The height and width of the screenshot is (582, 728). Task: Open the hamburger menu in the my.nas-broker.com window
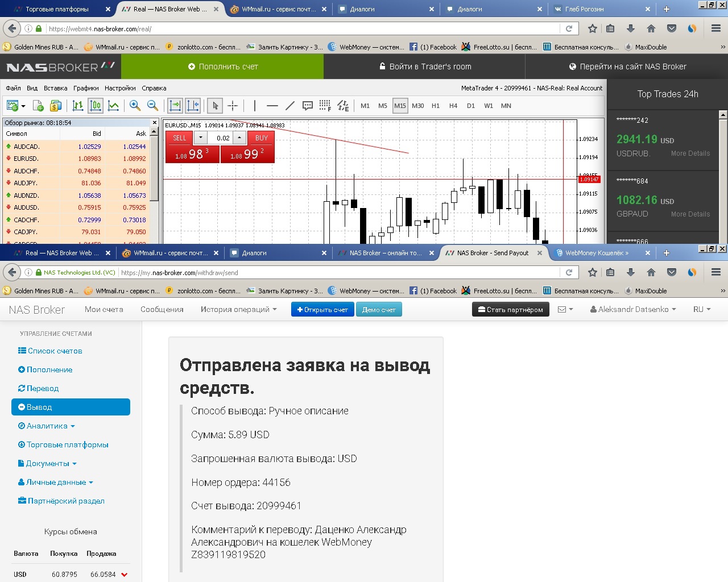pos(716,272)
